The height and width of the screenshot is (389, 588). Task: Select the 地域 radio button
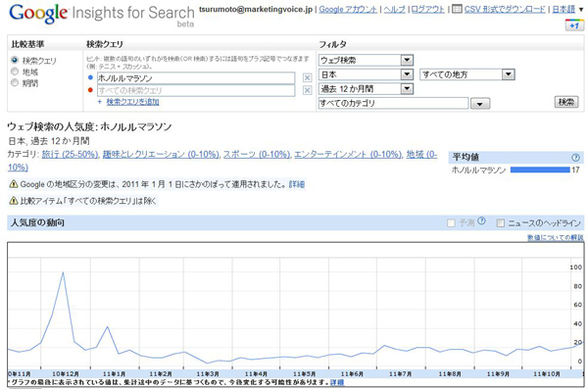pos(15,72)
